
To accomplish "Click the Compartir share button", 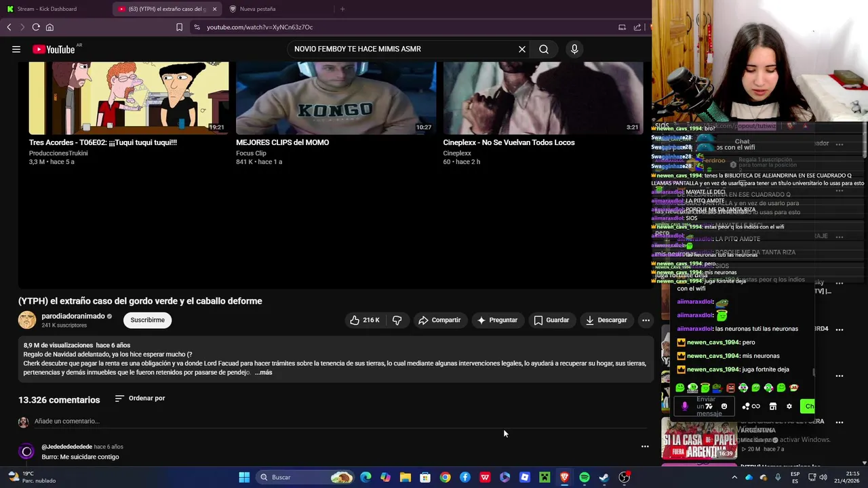I will (x=439, y=320).
